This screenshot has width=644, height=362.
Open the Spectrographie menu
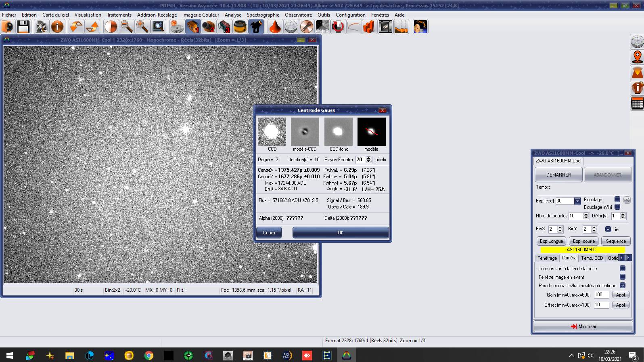263,15
